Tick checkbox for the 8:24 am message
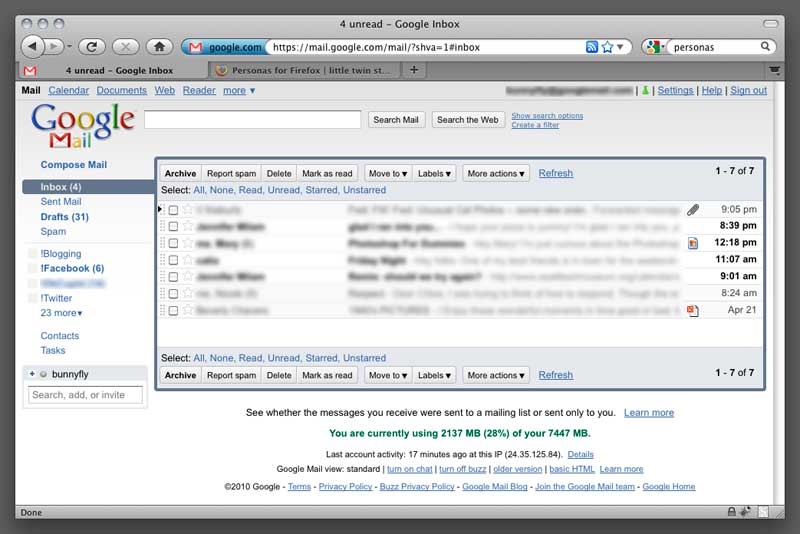The width and height of the screenshot is (800, 534). [173, 294]
